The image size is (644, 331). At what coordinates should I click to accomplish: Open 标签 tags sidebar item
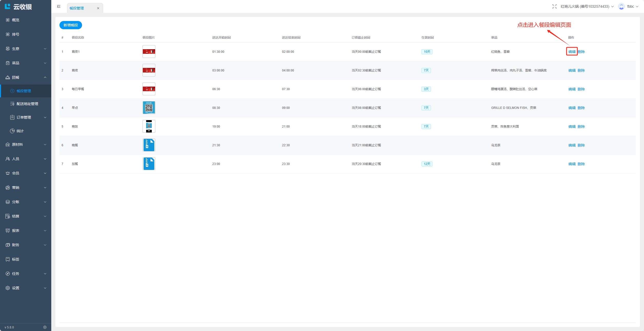coord(15,259)
